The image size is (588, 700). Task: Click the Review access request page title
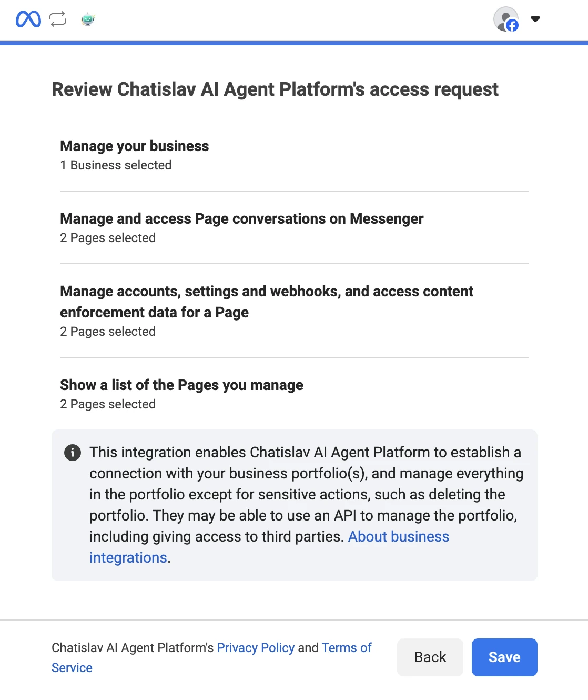coord(275,89)
